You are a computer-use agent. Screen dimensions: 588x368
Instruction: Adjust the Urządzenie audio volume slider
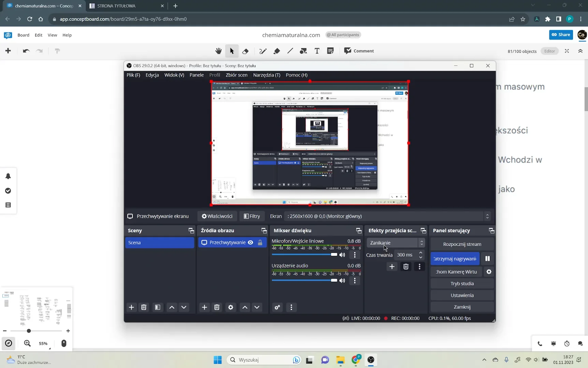(304, 280)
